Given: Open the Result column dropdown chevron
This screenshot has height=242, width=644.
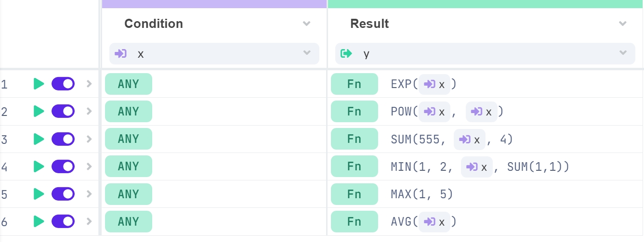Looking at the screenshot, I should [622, 24].
